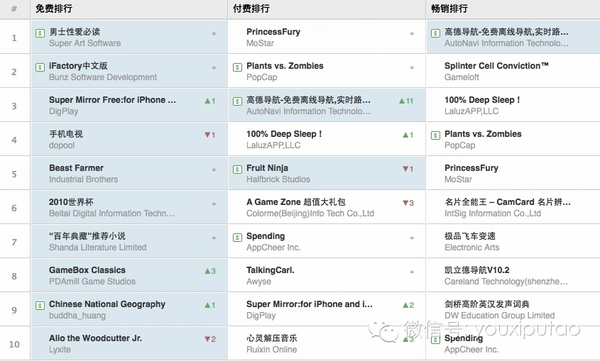This screenshot has height=361, width=600.
Task: Open Fruit Ninja app page
Action: point(267,168)
